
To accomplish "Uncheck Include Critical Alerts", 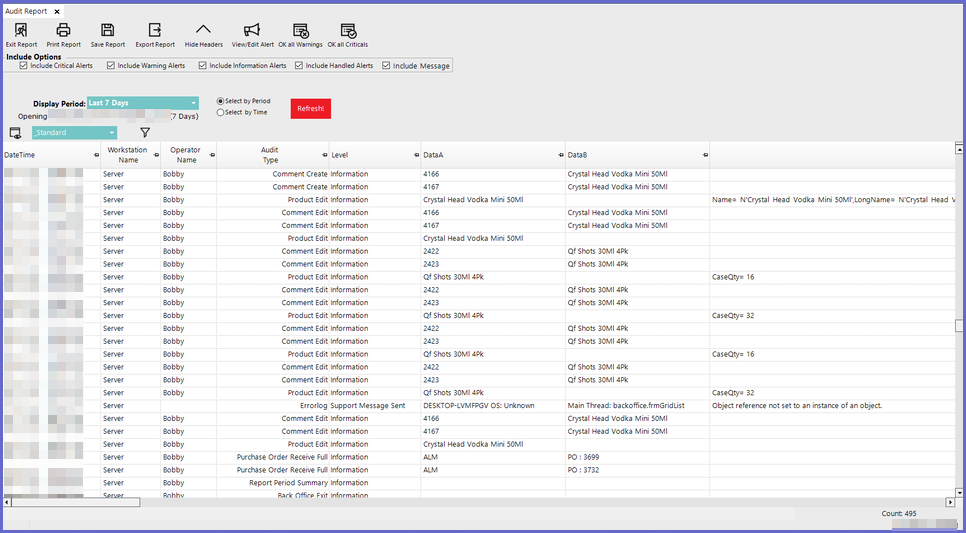I will tap(24, 66).
